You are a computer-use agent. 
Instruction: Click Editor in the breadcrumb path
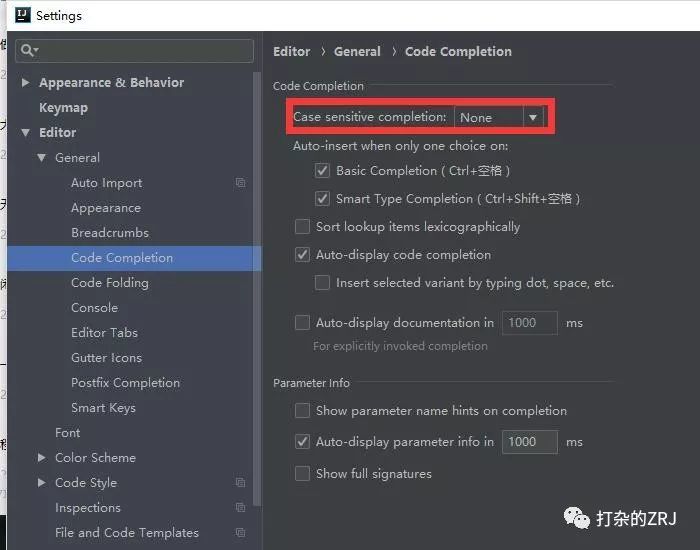coord(292,51)
